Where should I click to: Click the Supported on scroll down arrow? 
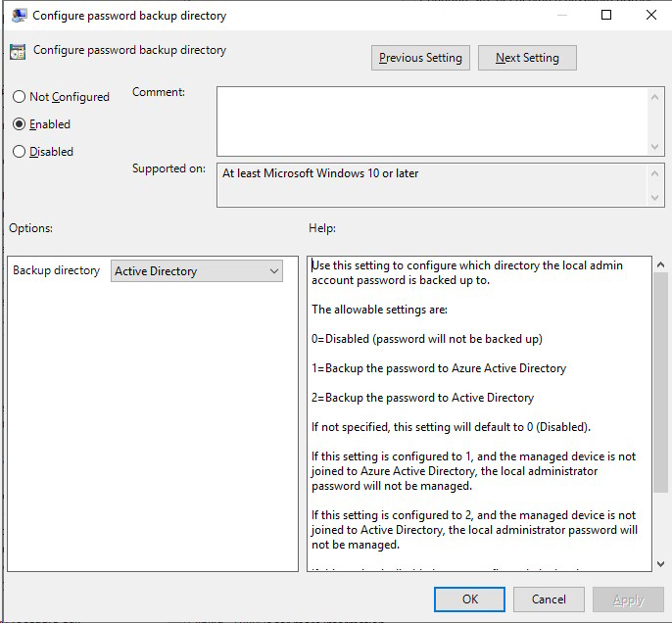(x=656, y=198)
